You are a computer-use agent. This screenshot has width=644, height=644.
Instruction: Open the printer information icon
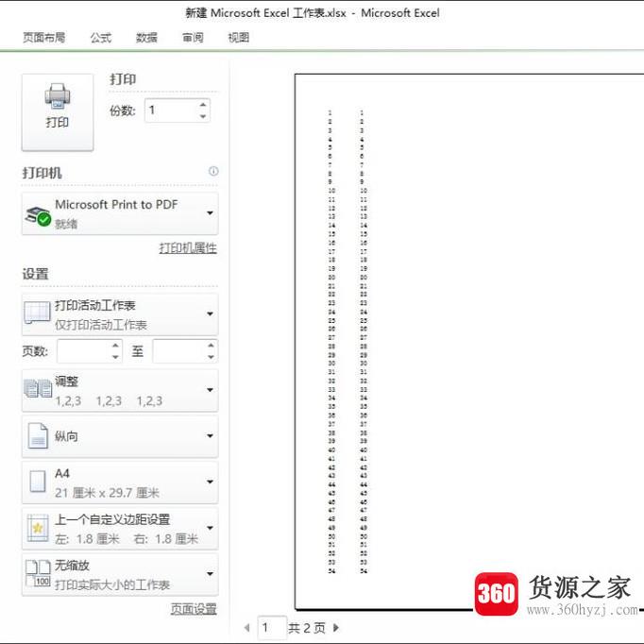pyautogui.click(x=213, y=171)
